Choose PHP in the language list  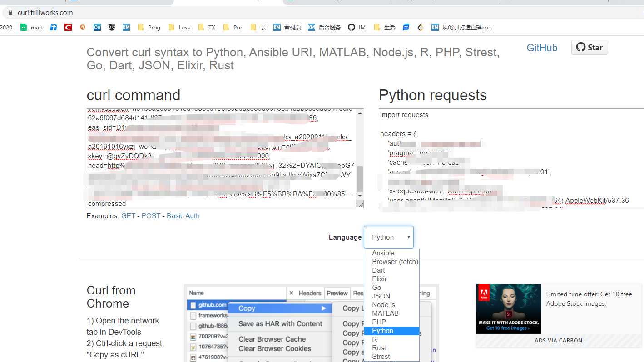pos(391,322)
